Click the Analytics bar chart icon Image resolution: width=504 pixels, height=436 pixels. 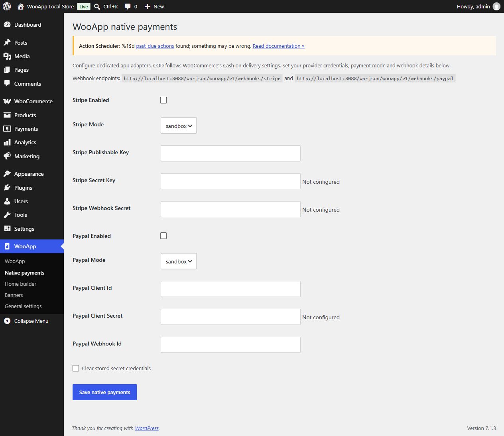pos(7,142)
